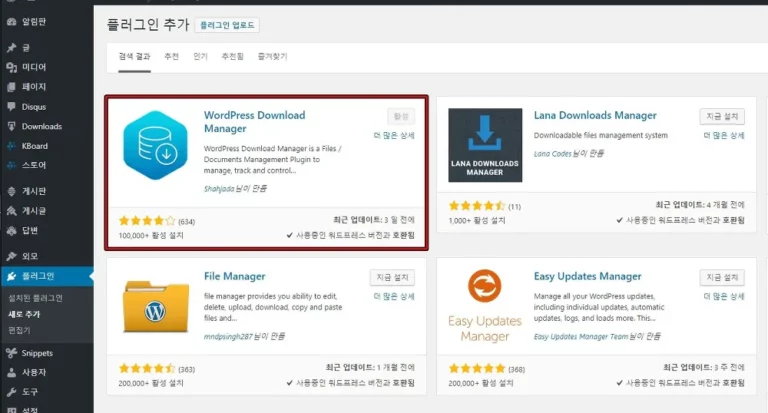Click Easy Updates Manager plugin logo
The width and height of the screenshot is (768, 413).
point(485,306)
